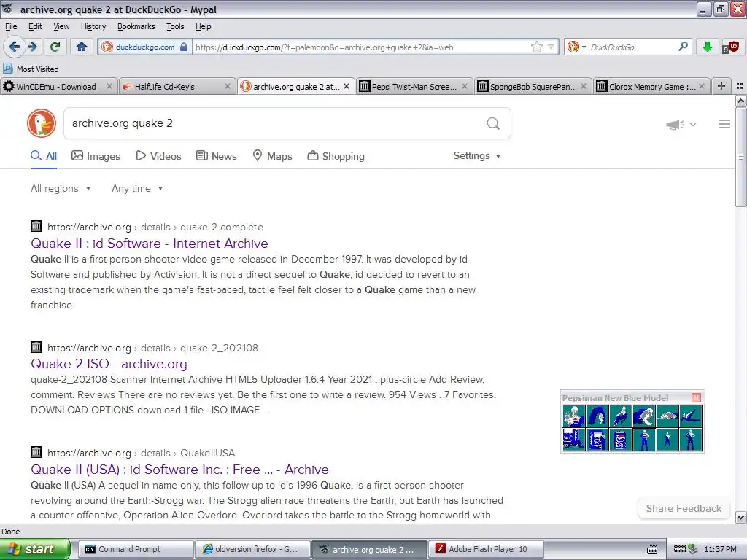Submit search with the page magnifier icon
The image size is (747, 560).
coord(493,124)
